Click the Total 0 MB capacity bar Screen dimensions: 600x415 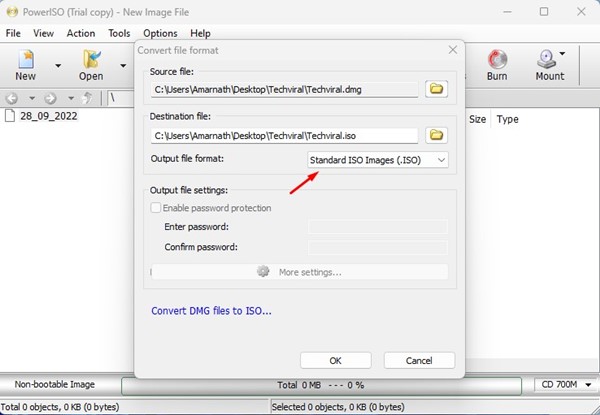(321, 386)
